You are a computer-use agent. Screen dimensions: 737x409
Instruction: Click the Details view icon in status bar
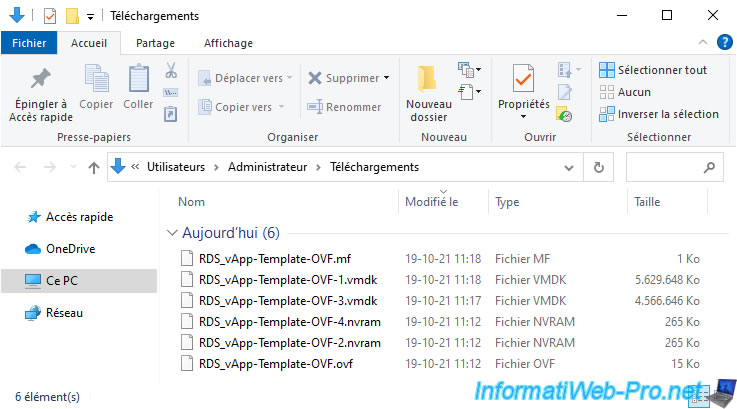coord(698,396)
